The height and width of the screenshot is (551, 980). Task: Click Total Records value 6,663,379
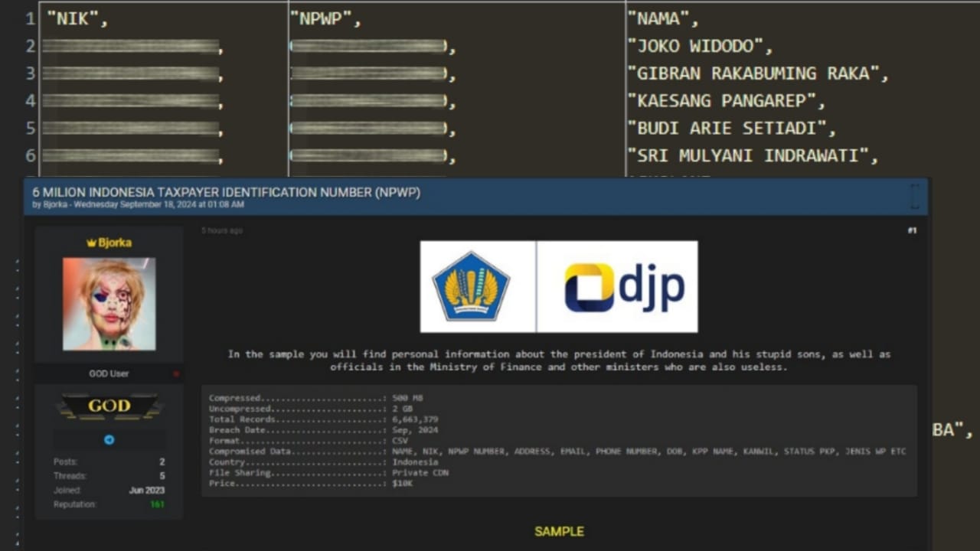[x=415, y=419]
